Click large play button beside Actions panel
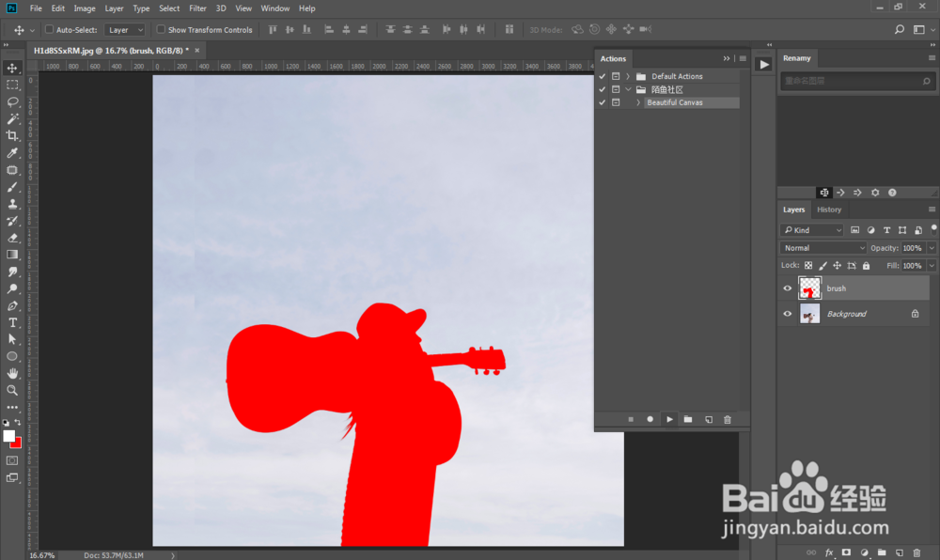 763,65
